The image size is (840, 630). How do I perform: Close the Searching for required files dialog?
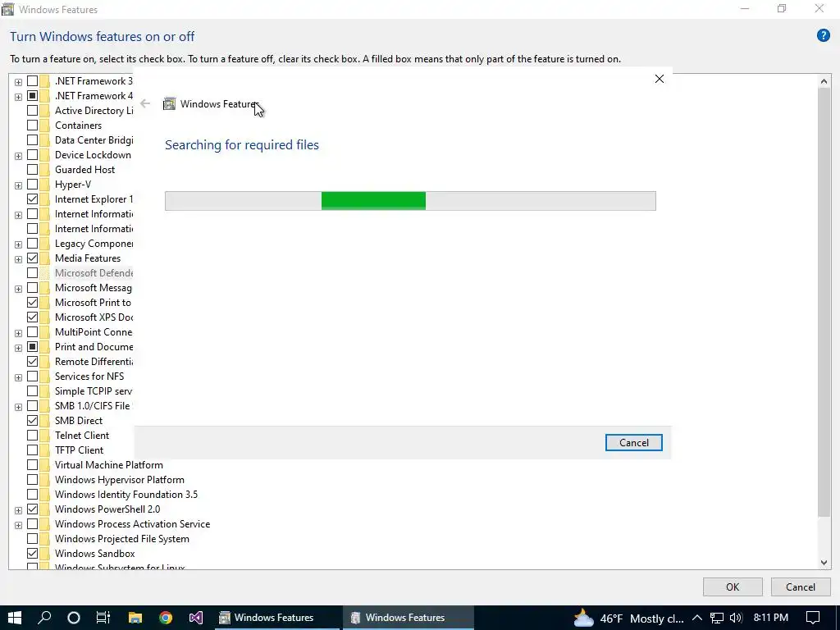click(x=660, y=79)
